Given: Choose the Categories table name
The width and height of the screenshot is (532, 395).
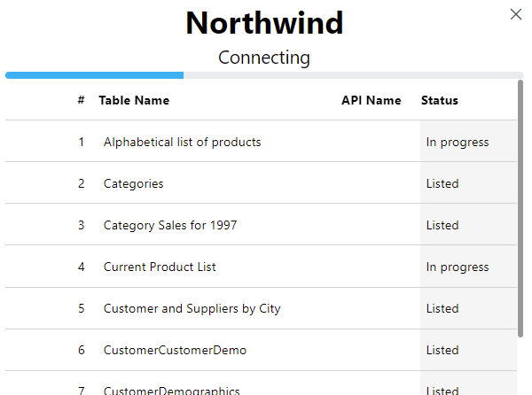Looking at the screenshot, I should [134, 183].
